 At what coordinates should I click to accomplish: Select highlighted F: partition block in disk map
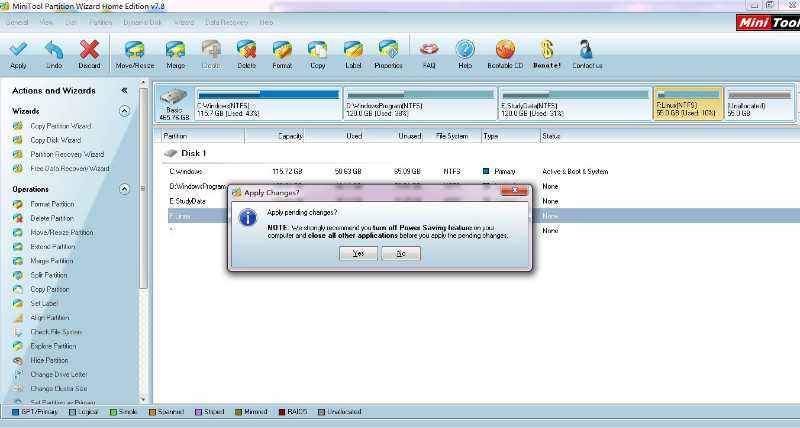[x=688, y=104]
